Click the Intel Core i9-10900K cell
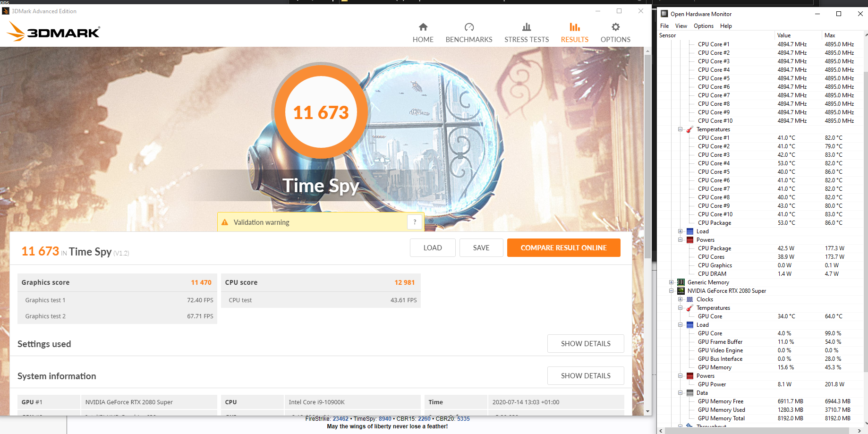 [x=353, y=402]
